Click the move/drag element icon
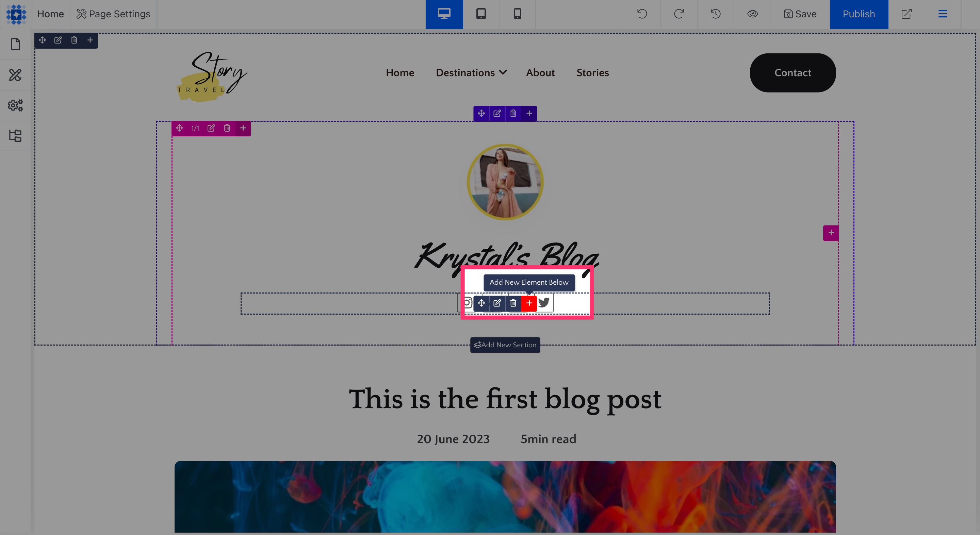 click(x=481, y=303)
